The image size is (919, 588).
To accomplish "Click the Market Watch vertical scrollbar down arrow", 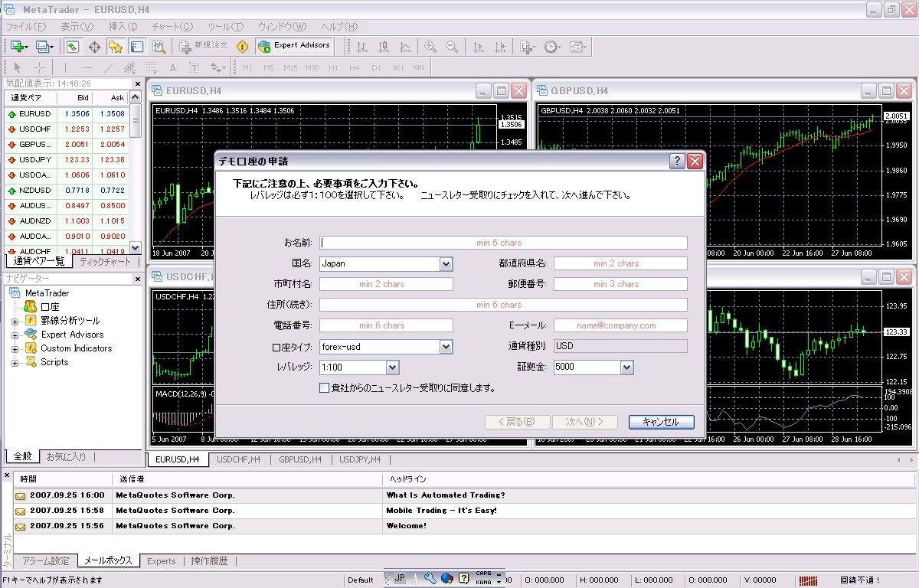I will pos(136,247).
